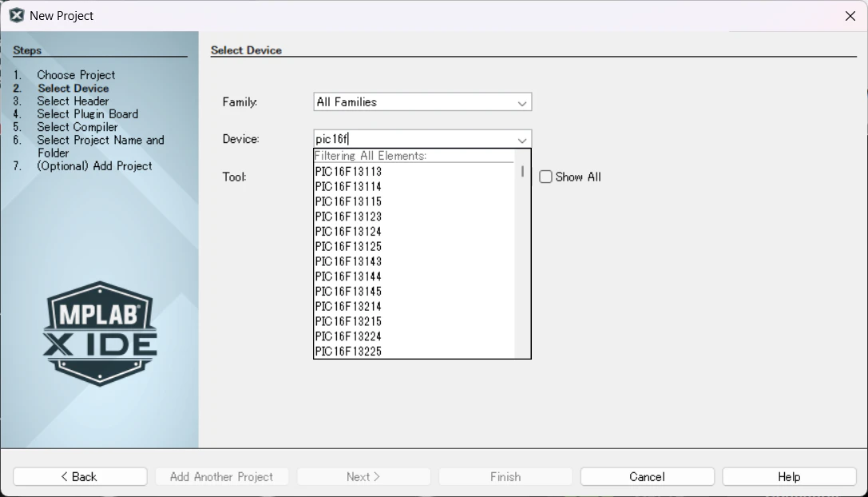Select PIC16F13113 from the device list
The image size is (868, 497).
coord(414,172)
